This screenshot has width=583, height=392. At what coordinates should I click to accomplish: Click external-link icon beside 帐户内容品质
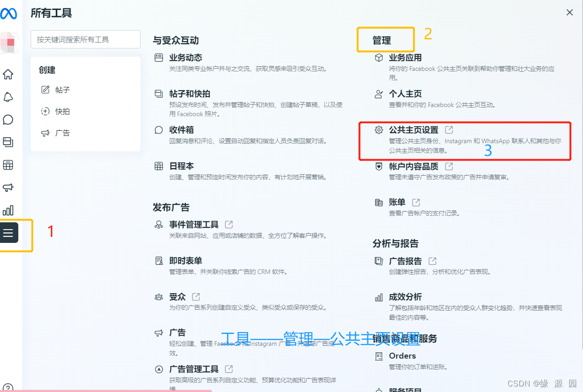point(449,166)
